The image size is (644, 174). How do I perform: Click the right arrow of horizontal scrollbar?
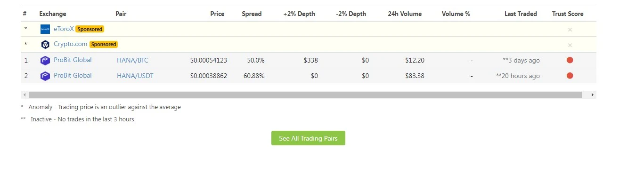[593, 95]
